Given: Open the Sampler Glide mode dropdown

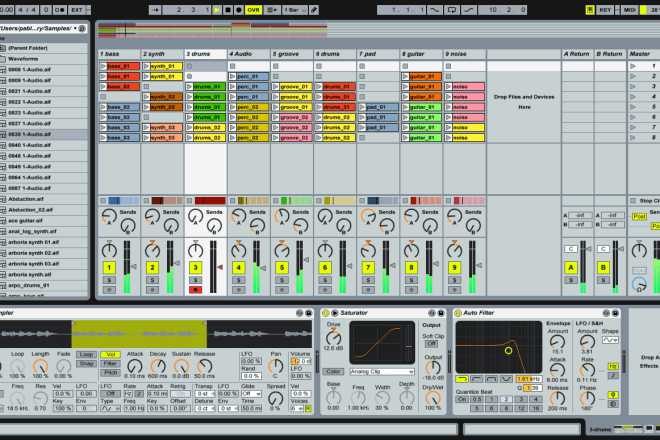Looking at the screenshot, I should 251,394.
